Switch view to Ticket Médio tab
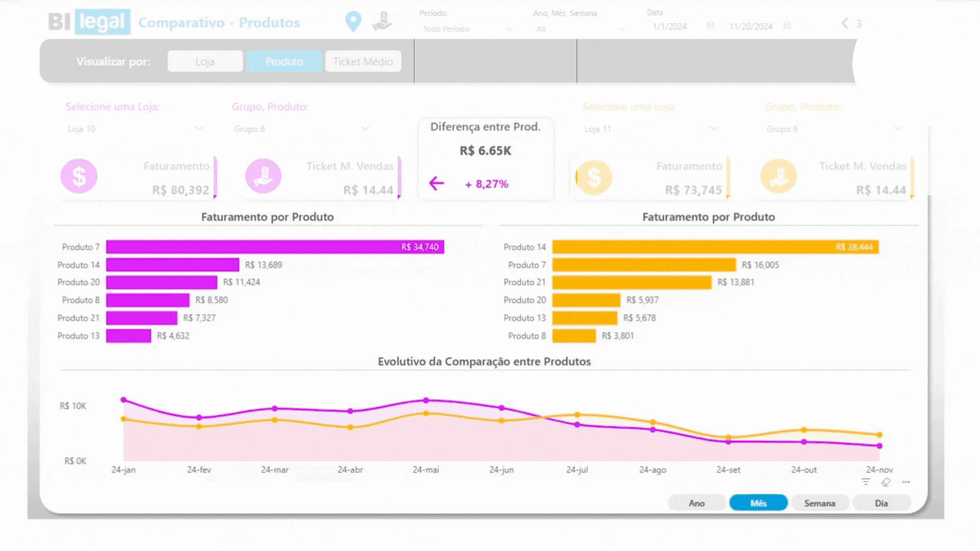 [362, 62]
